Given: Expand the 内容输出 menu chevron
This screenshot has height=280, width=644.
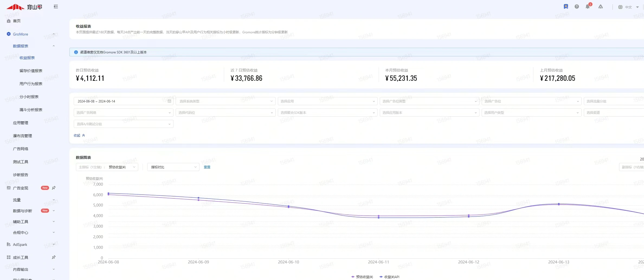Looking at the screenshot, I should coord(54,269).
